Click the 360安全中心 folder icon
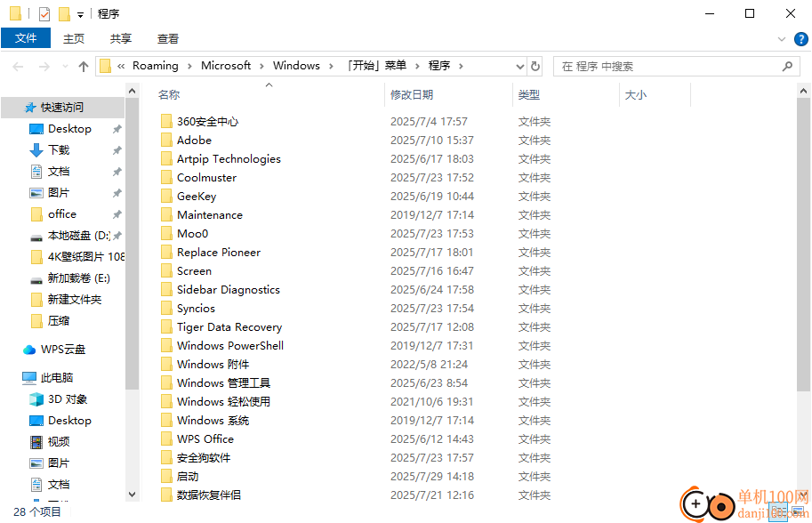This screenshot has height=523, width=812. (166, 122)
